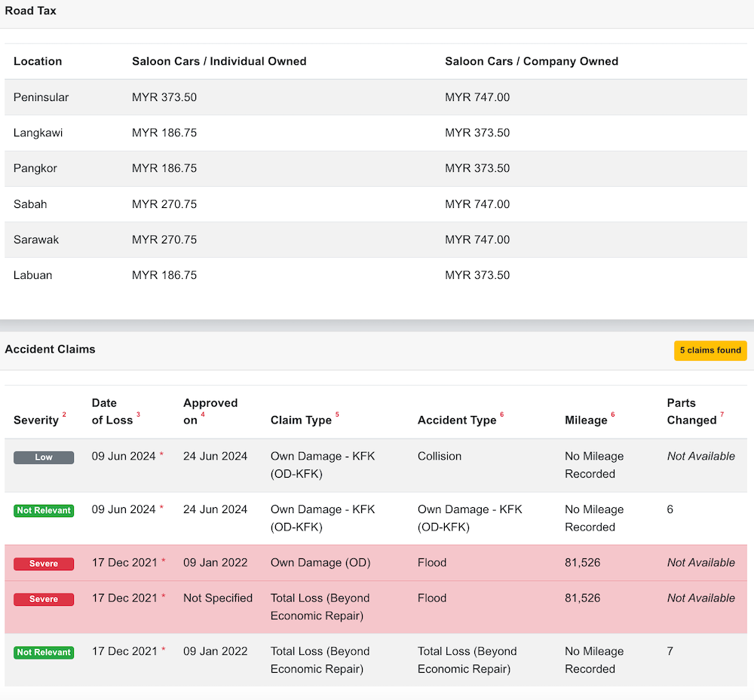Click the red asterisk in the Low severity row
This screenshot has height=700, width=754.
pyautogui.click(x=161, y=456)
